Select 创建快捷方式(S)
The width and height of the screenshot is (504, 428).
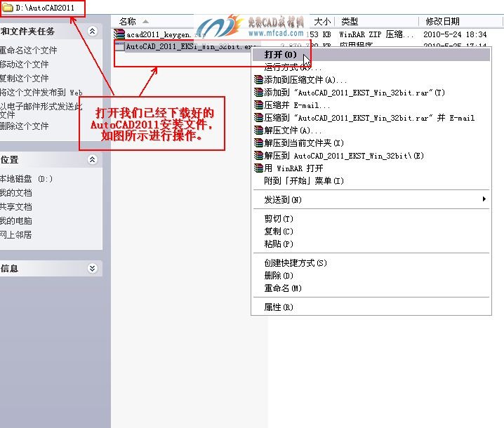coord(371,263)
